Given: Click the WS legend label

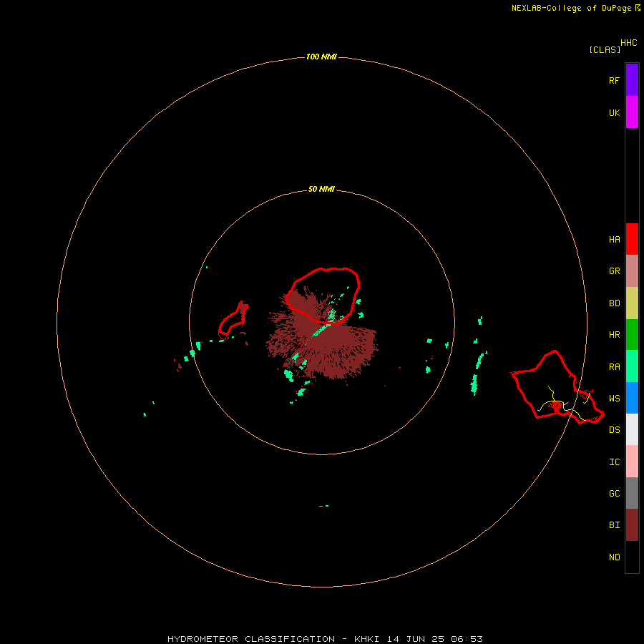Looking at the screenshot, I should pos(614,399).
